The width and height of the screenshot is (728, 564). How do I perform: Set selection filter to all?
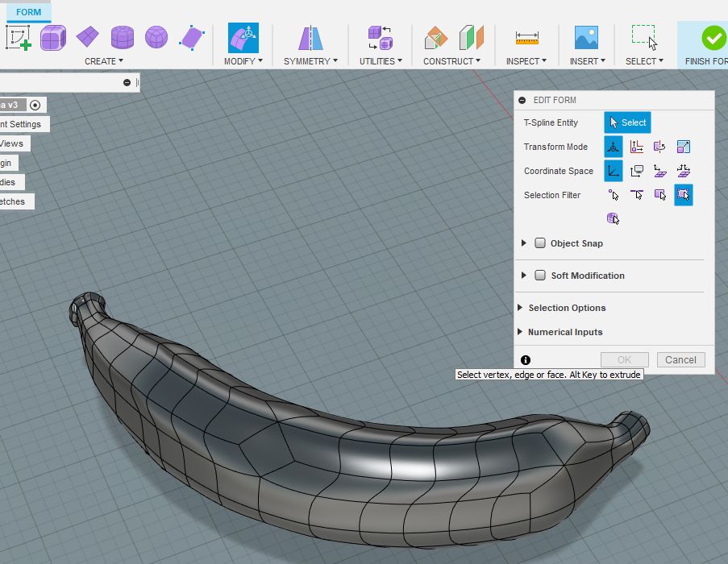684,195
